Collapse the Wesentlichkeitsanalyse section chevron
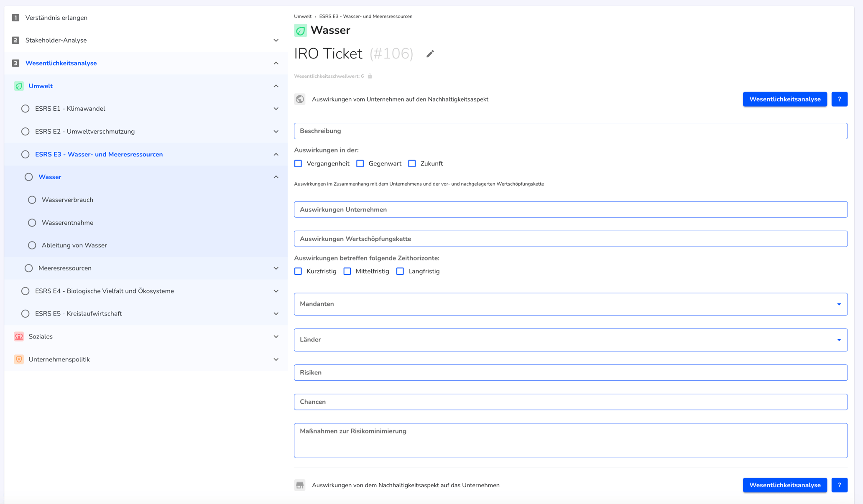 pos(276,63)
